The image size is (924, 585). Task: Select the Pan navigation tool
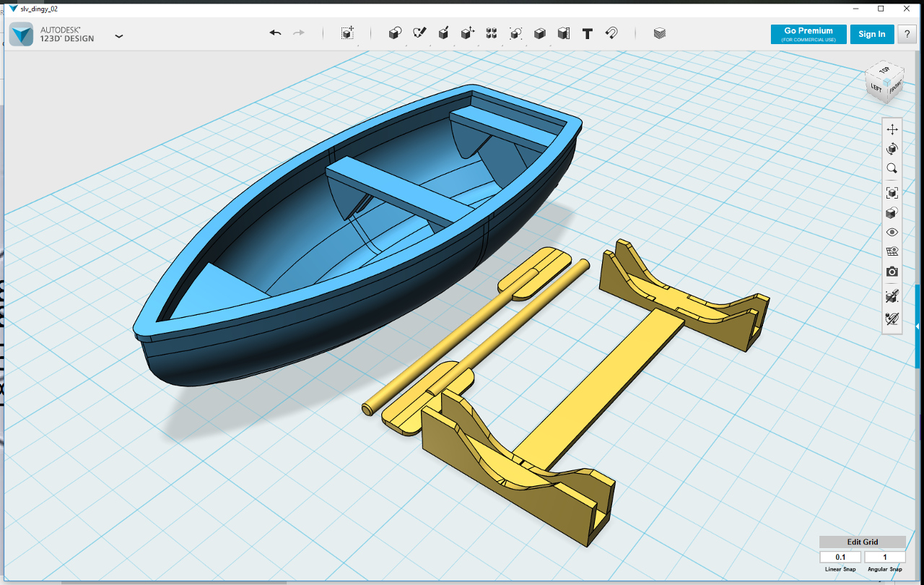pos(892,129)
